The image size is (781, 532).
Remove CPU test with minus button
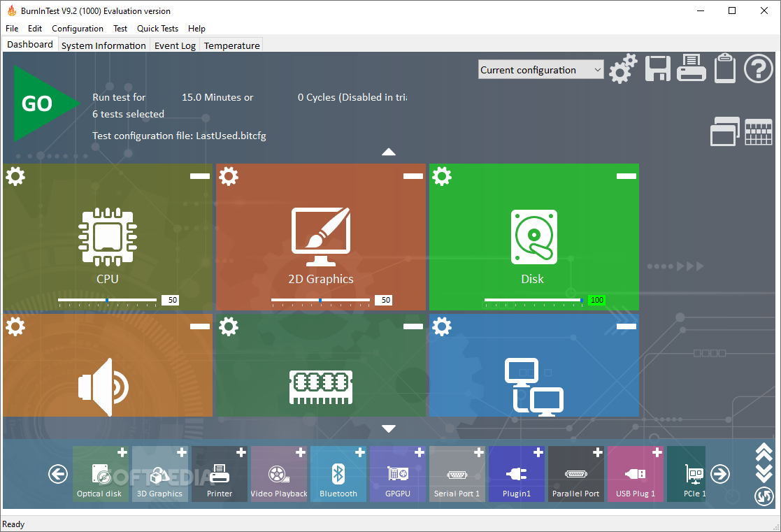[x=200, y=176]
